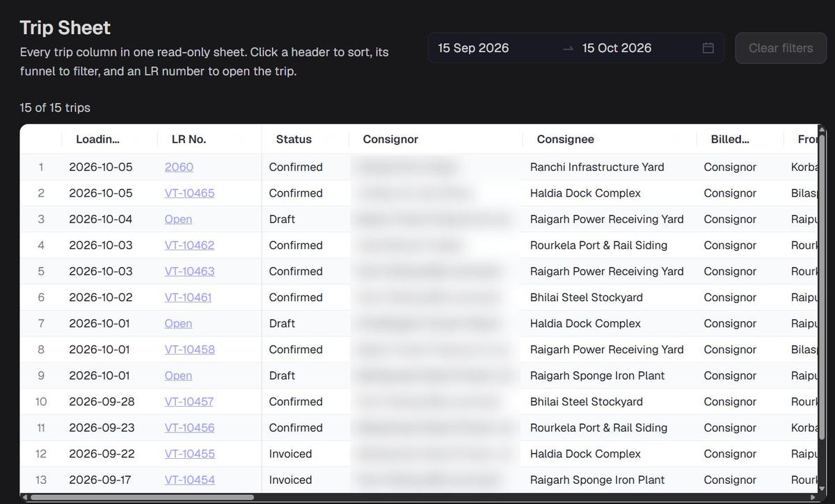This screenshot has height=504, width=835.
Task: Open trip VT-10457
Action: tap(189, 402)
